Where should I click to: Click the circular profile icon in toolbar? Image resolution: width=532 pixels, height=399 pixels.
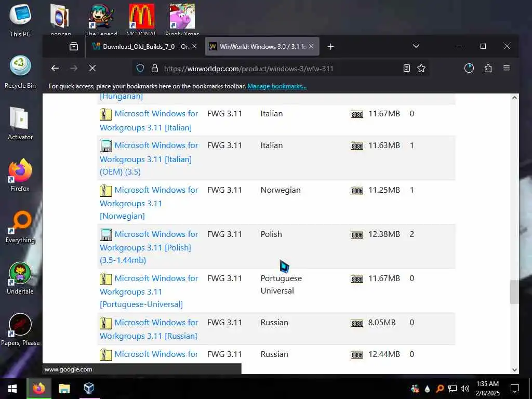click(x=469, y=68)
